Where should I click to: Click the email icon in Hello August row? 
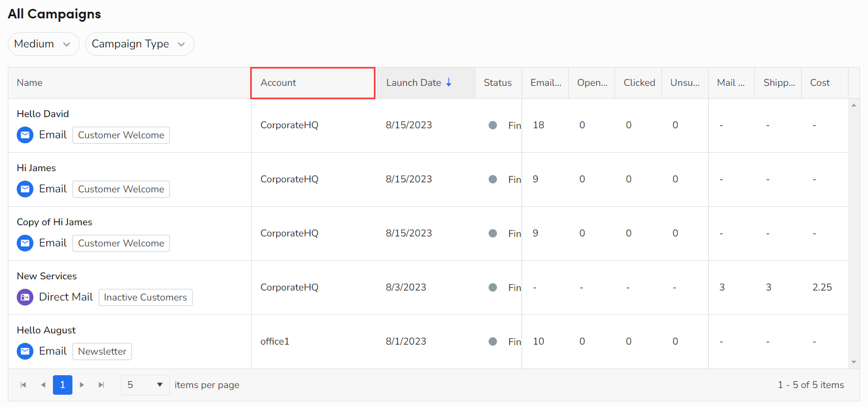coord(25,351)
